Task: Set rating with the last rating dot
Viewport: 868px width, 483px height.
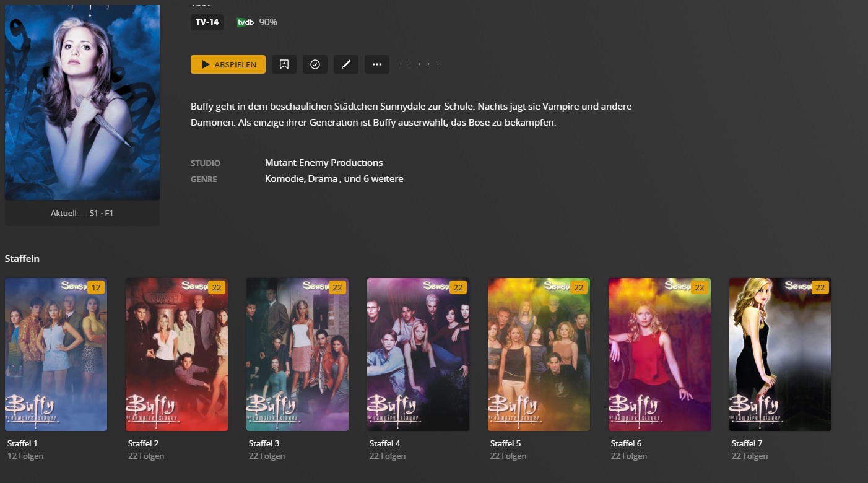Action: (x=438, y=64)
